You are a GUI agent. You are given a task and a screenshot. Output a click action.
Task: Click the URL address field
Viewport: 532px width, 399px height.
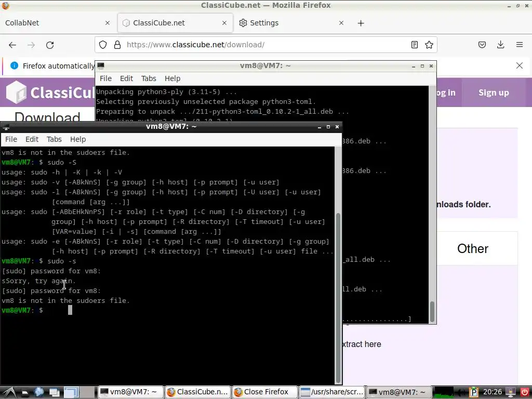(264, 45)
